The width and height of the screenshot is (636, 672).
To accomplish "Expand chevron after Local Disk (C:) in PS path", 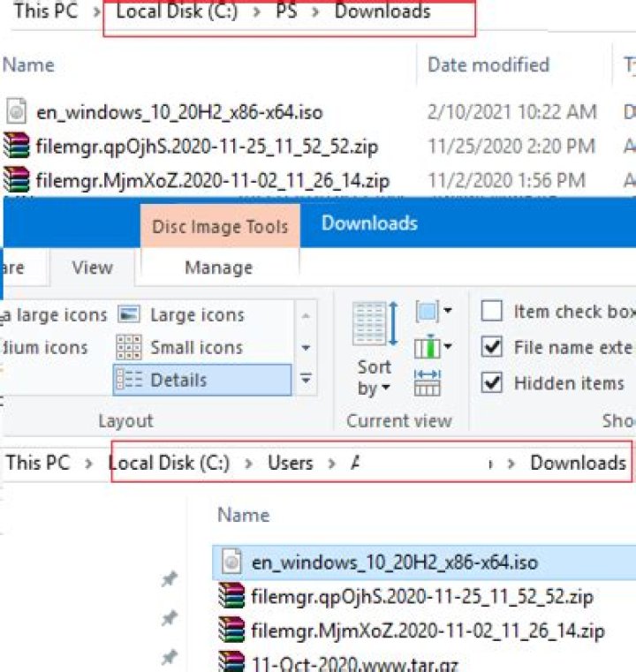I will coord(257,11).
